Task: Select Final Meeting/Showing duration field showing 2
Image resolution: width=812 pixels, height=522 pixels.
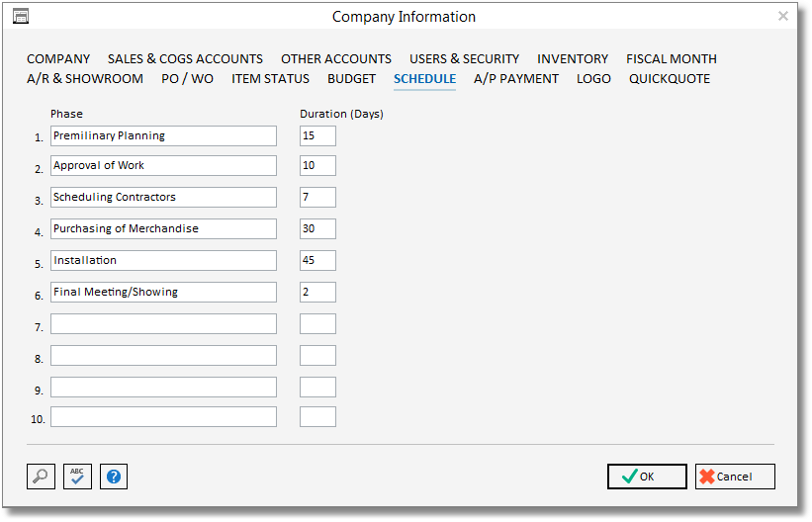Action: (x=317, y=292)
